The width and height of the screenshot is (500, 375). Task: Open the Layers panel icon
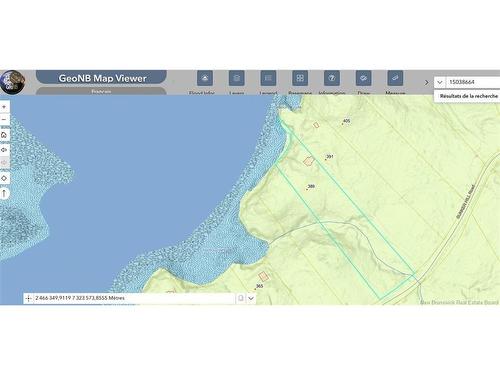[237, 78]
